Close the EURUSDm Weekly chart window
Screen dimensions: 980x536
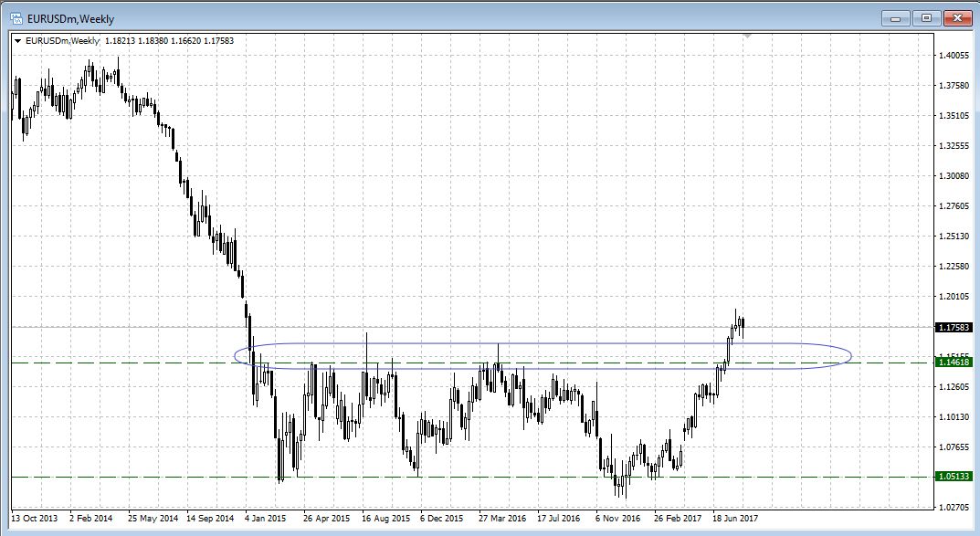pyautogui.click(x=956, y=17)
